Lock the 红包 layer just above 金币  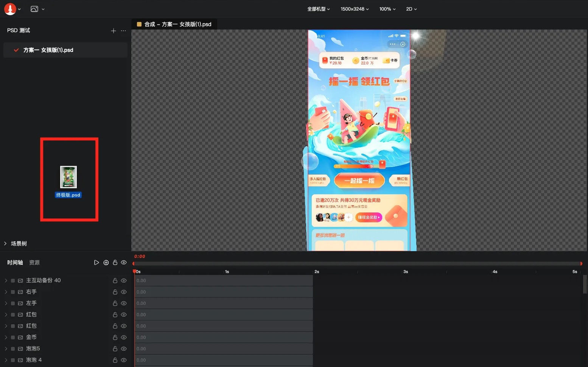(x=115, y=326)
